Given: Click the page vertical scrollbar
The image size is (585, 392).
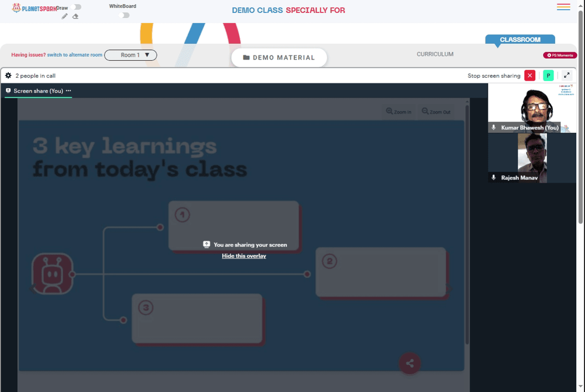Looking at the screenshot, I should tap(580, 117).
